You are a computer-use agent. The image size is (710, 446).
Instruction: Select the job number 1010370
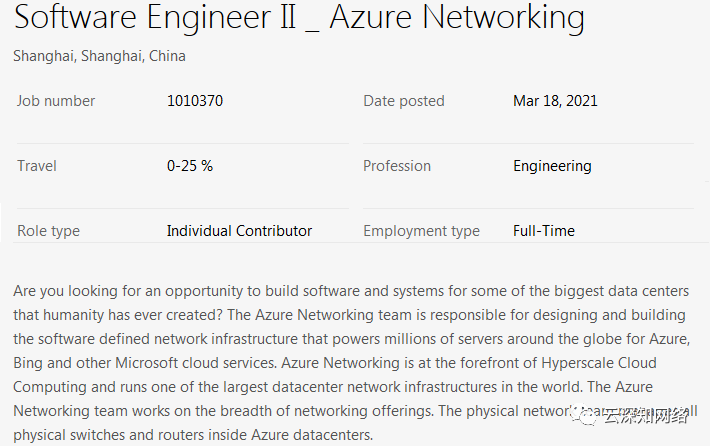click(x=195, y=101)
